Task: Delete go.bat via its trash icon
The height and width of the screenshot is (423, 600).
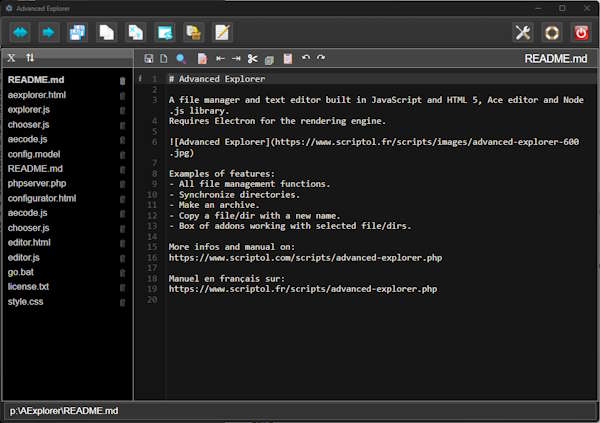Action: [122, 273]
